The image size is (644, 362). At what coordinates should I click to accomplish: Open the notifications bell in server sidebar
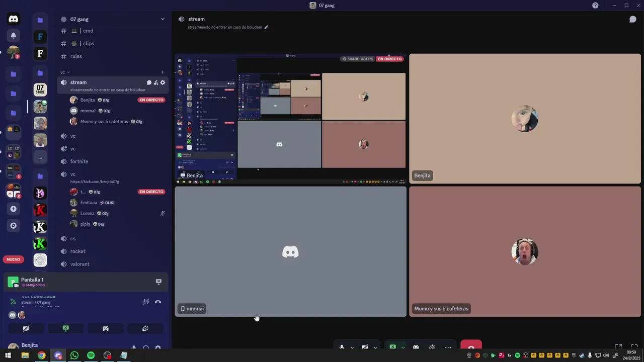[14, 35]
